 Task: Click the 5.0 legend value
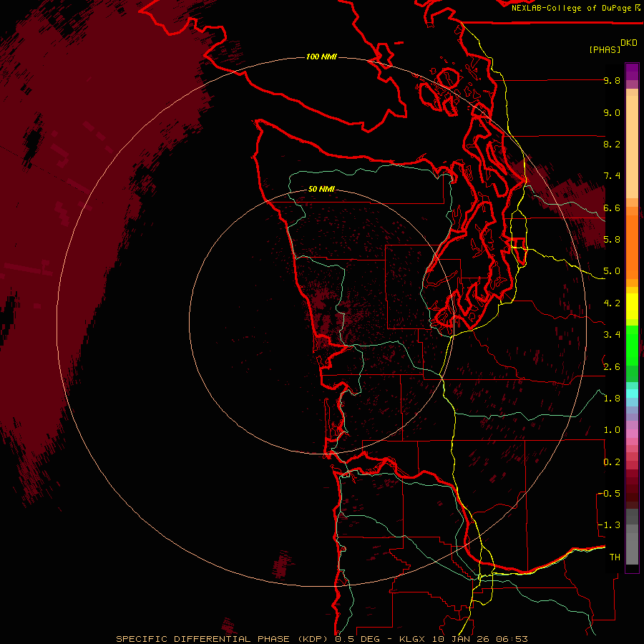click(x=612, y=271)
